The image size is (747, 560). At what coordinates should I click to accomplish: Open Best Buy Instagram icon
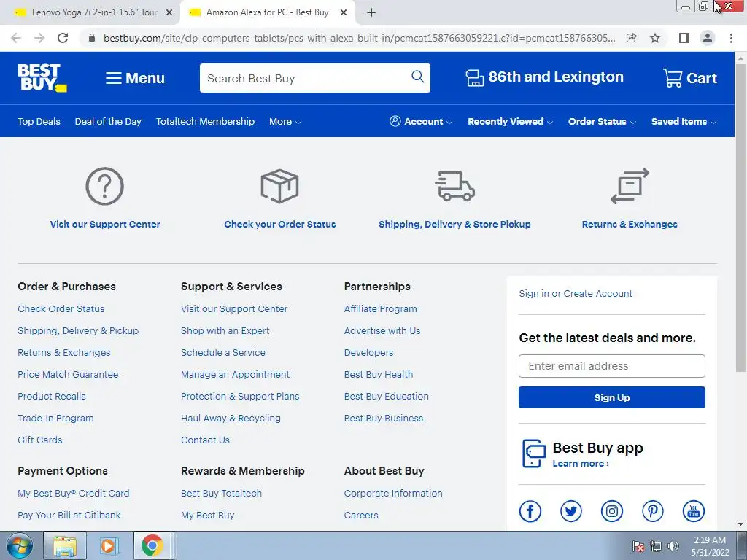612,511
